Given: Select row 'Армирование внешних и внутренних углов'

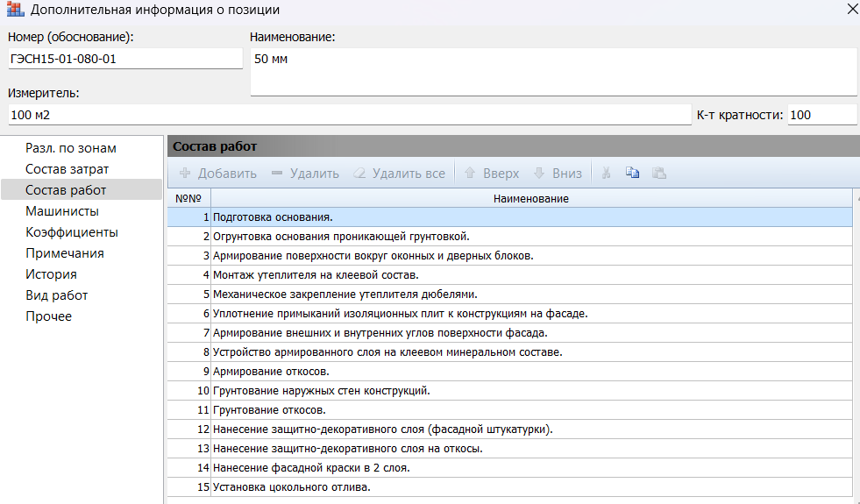Looking at the screenshot, I should pyautogui.click(x=509, y=333).
